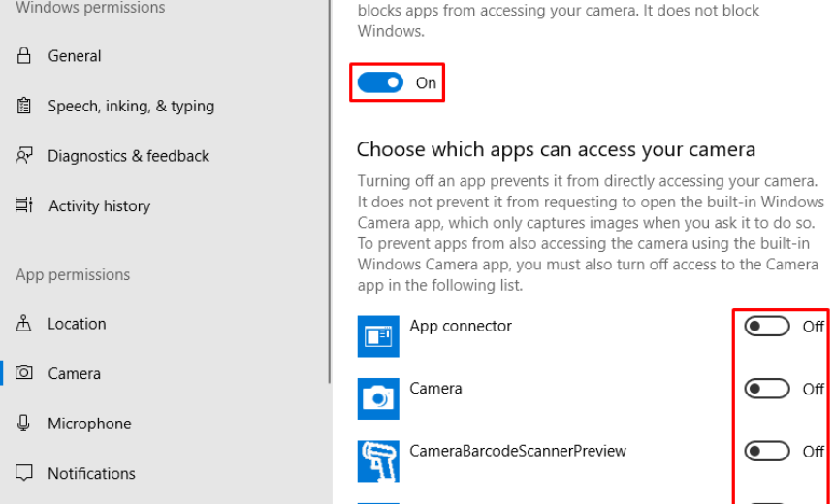
Task: Enable camera access for App connector
Action: (767, 327)
